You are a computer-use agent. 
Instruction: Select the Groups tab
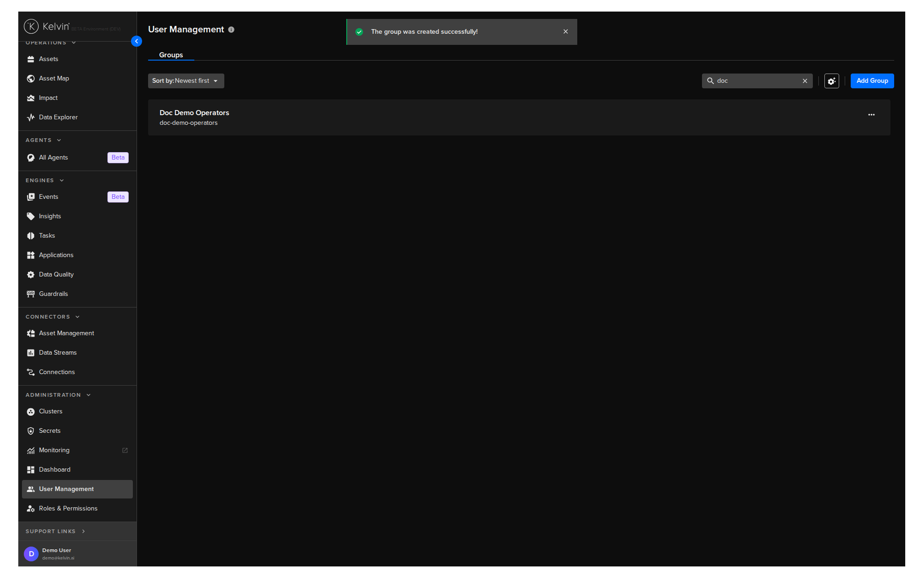click(x=171, y=55)
